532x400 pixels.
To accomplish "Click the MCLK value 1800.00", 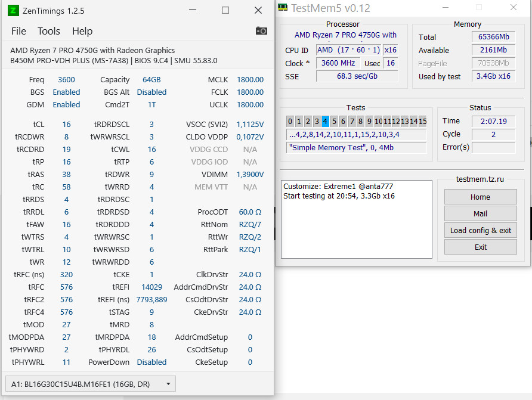I will 250,80.
